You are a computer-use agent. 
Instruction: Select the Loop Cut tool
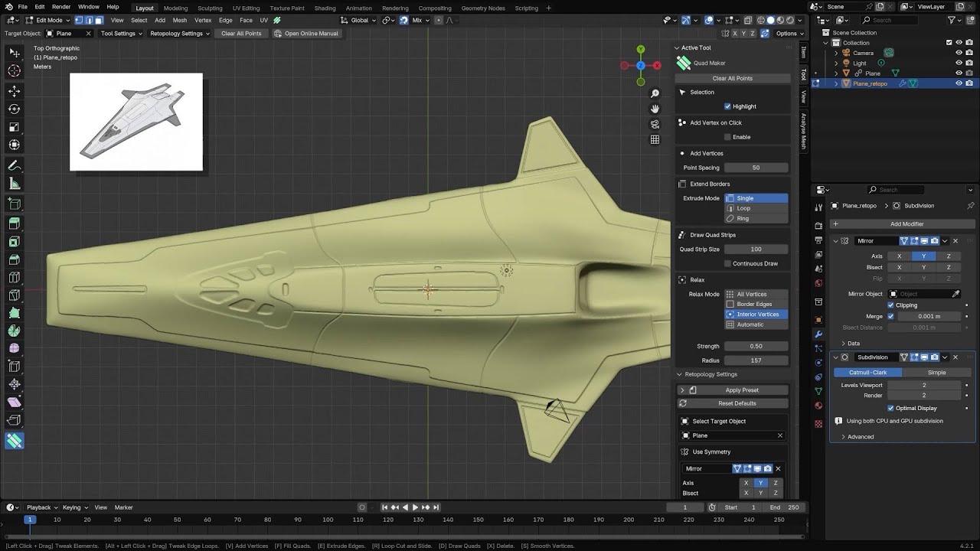(x=14, y=278)
